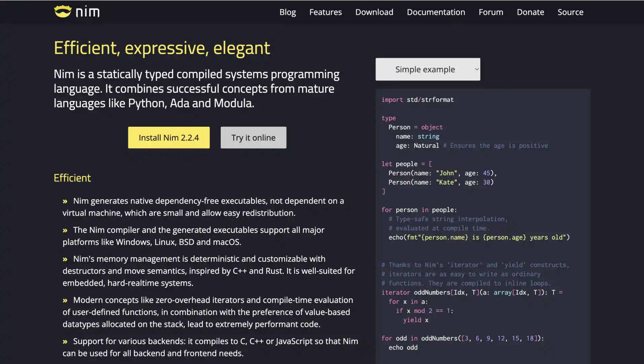
Task: Click the for person in people line
Action: (x=419, y=210)
